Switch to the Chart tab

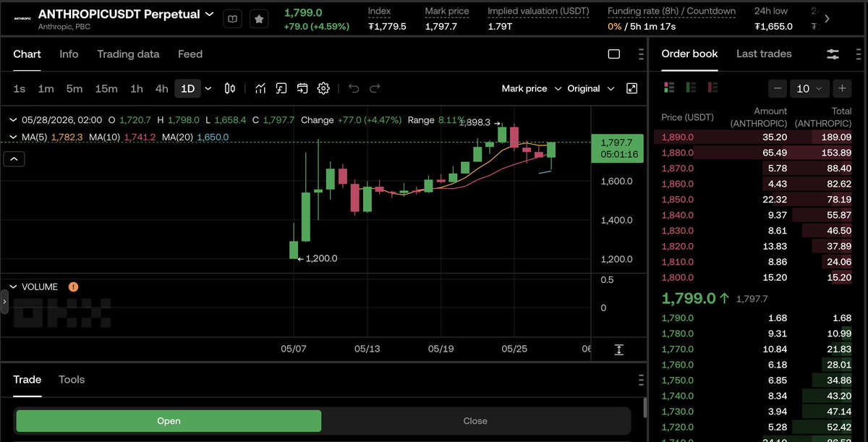pyautogui.click(x=27, y=54)
